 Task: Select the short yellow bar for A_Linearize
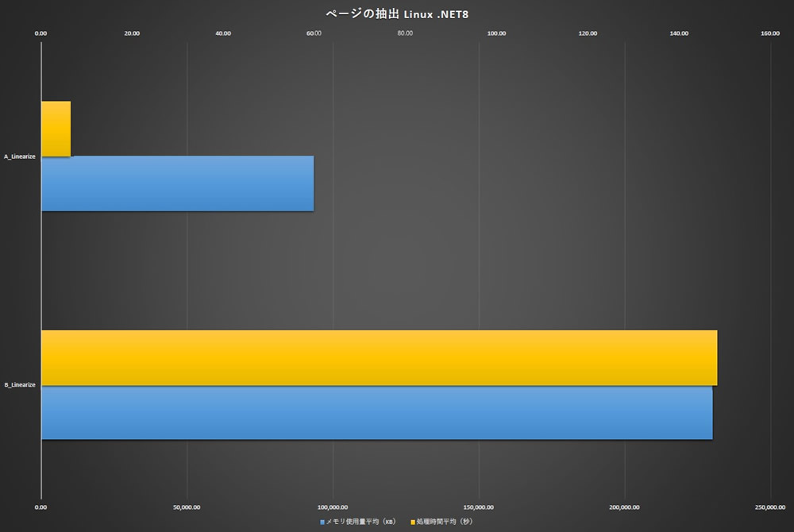[x=56, y=129]
